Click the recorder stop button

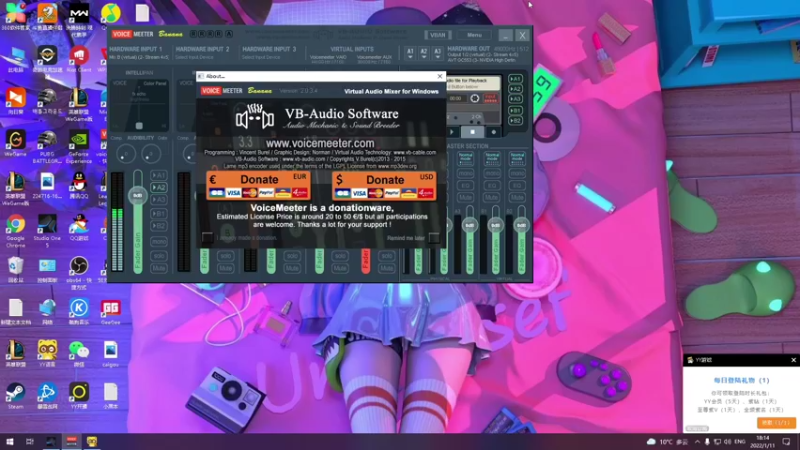tap(472, 132)
